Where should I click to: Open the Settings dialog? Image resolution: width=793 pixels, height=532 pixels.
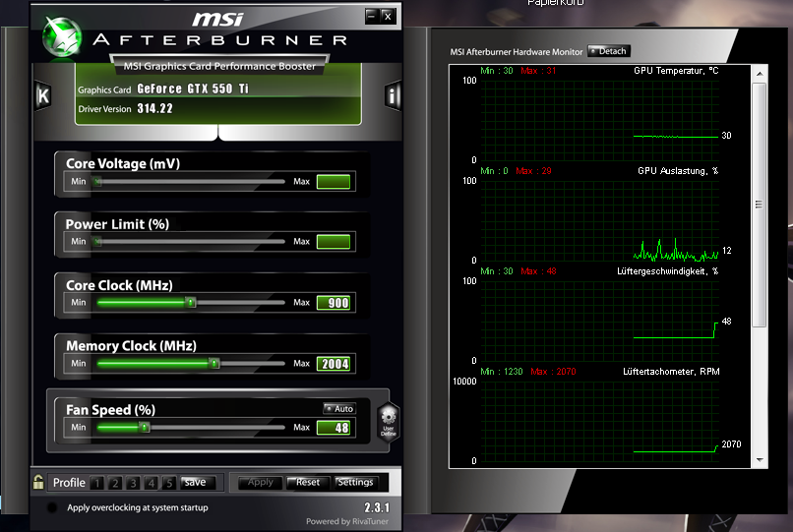click(x=355, y=483)
